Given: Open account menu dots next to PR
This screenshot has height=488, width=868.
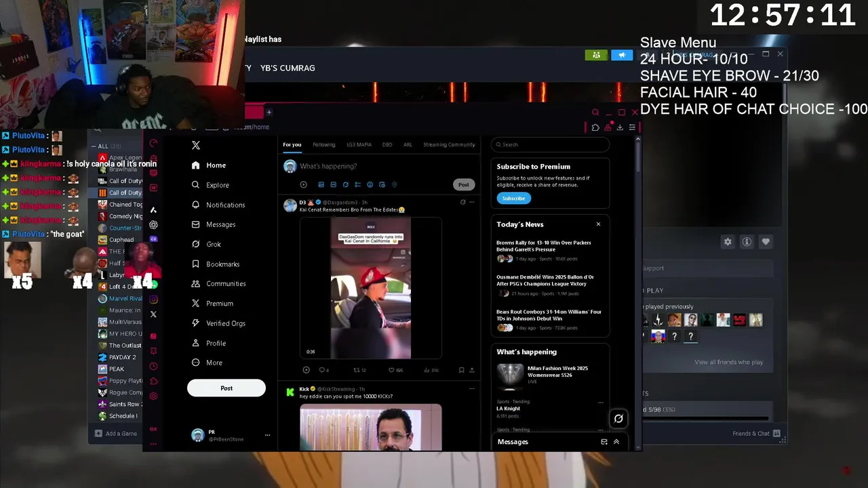Looking at the screenshot, I should coord(267,435).
